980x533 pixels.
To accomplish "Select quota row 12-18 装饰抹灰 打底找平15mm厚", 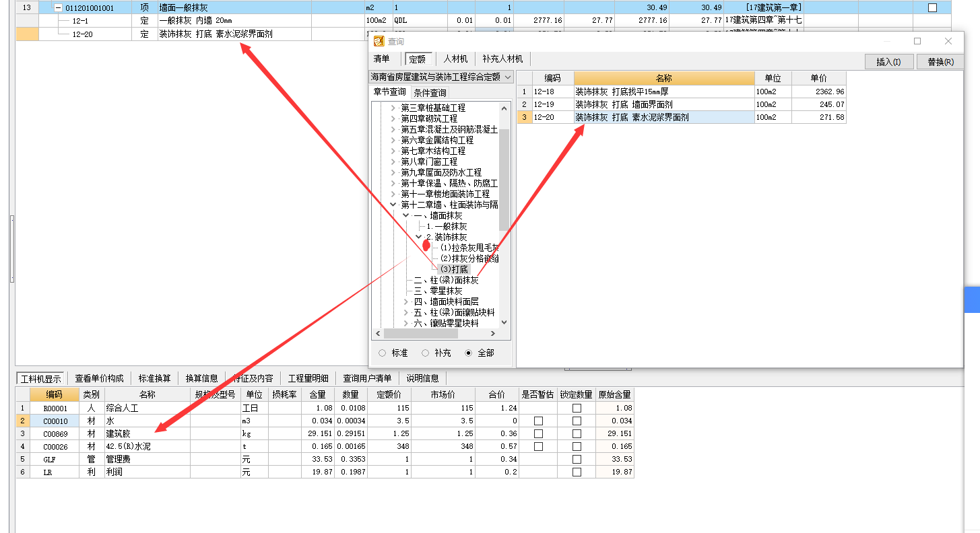I will click(682, 92).
